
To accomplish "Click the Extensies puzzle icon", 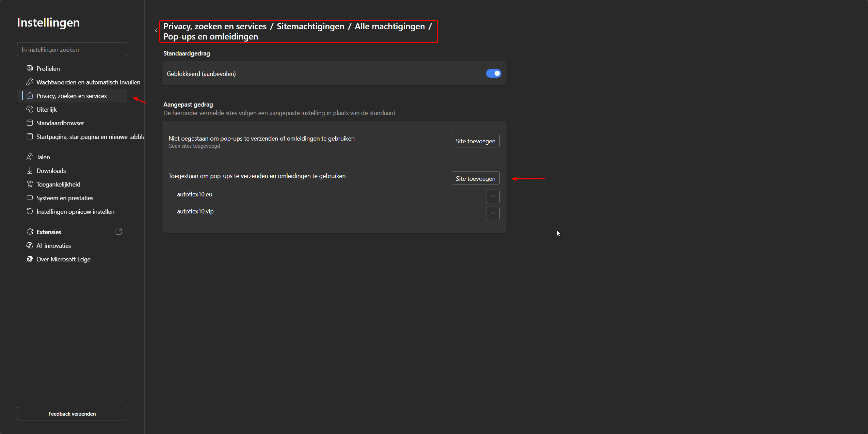I will (30, 232).
